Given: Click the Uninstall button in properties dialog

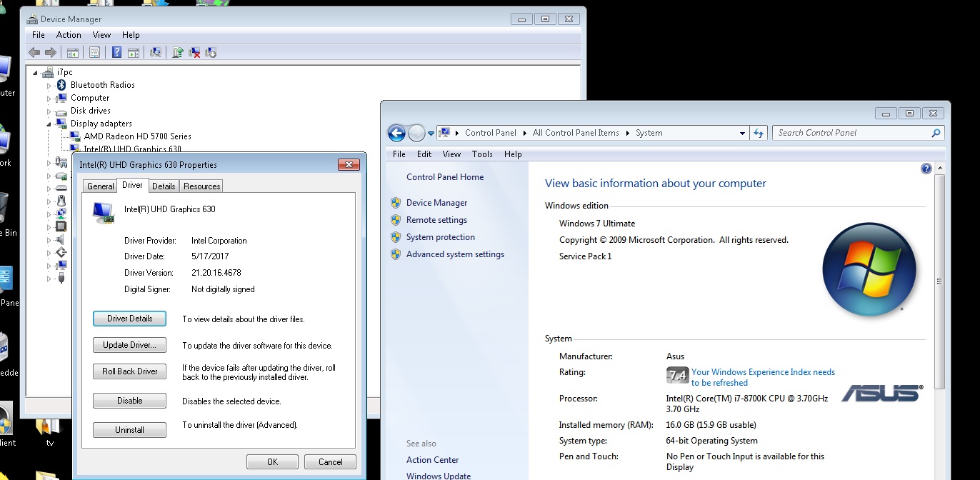Looking at the screenshot, I should (130, 430).
